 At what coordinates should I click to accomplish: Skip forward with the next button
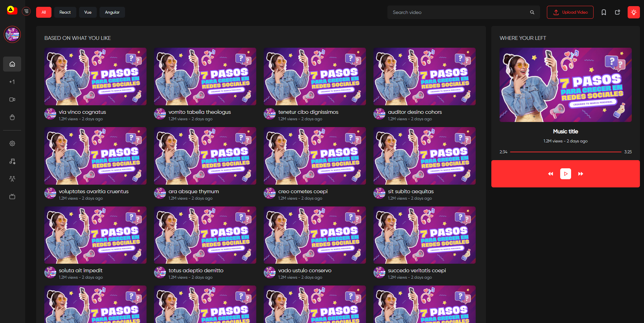click(581, 174)
